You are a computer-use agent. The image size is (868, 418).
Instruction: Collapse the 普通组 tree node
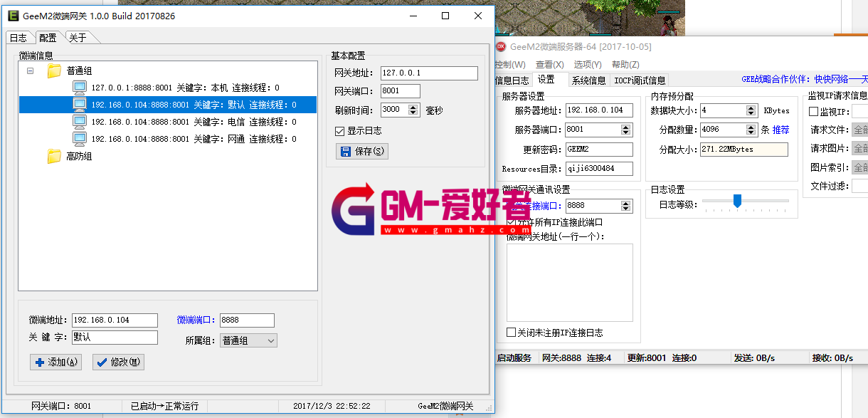pos(30,70)
